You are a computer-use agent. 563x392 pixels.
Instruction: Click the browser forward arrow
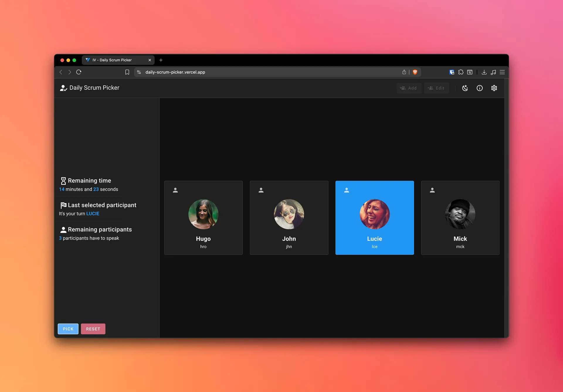(x=69, y=72)
